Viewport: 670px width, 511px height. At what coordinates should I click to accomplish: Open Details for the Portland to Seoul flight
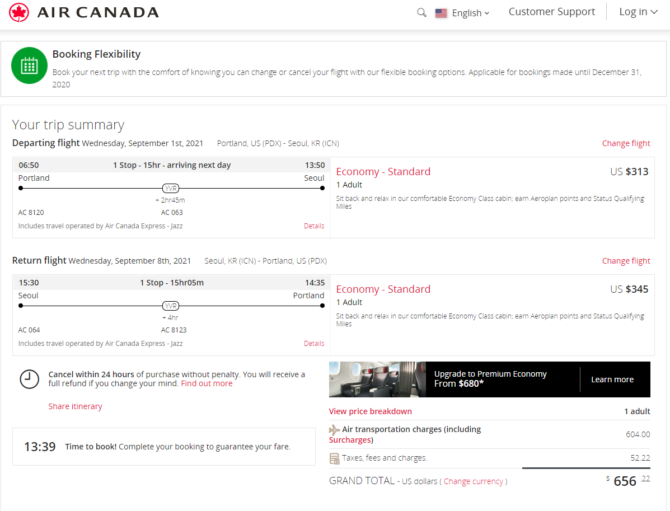[x=314, y=226]
